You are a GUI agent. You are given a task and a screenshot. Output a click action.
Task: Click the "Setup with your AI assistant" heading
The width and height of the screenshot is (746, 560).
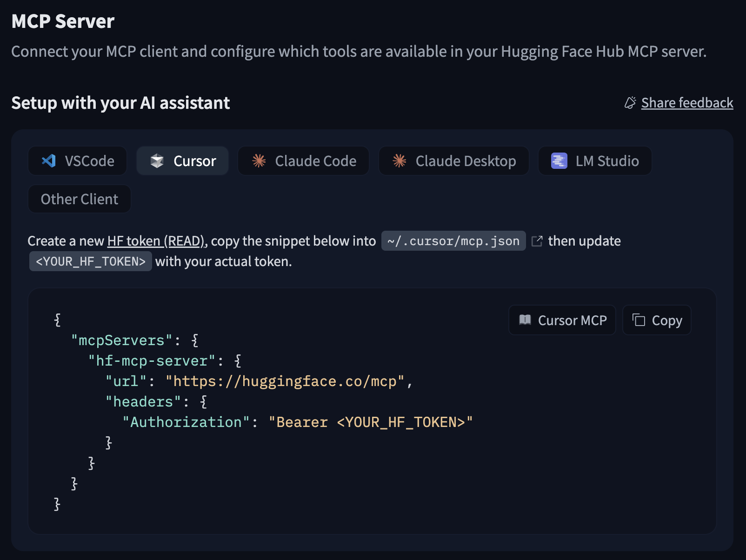click(x=120, y=103)
